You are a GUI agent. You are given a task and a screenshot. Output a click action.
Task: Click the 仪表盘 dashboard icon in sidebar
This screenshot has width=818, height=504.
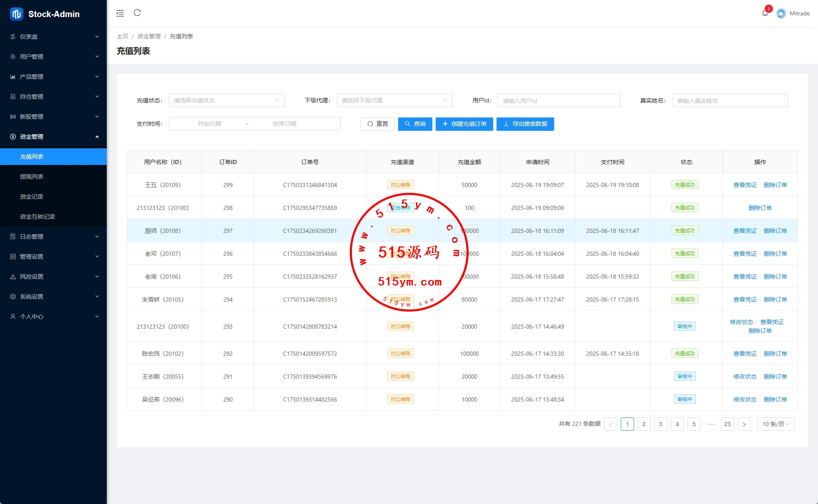[x=13, y=37]
